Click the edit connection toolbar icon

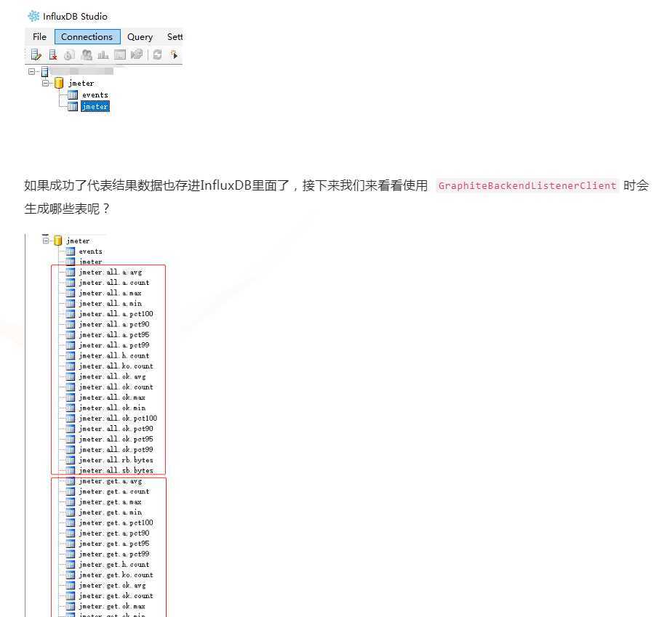(x=36, y=55)
